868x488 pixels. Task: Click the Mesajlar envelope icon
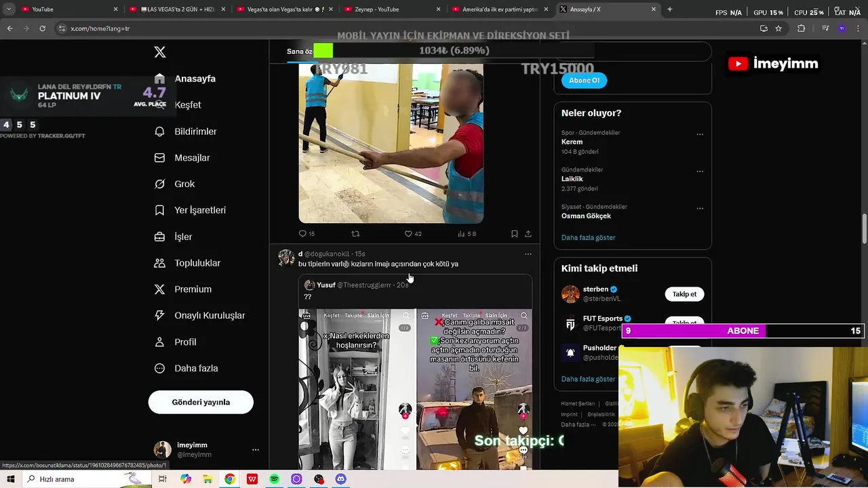pos(160,158)
